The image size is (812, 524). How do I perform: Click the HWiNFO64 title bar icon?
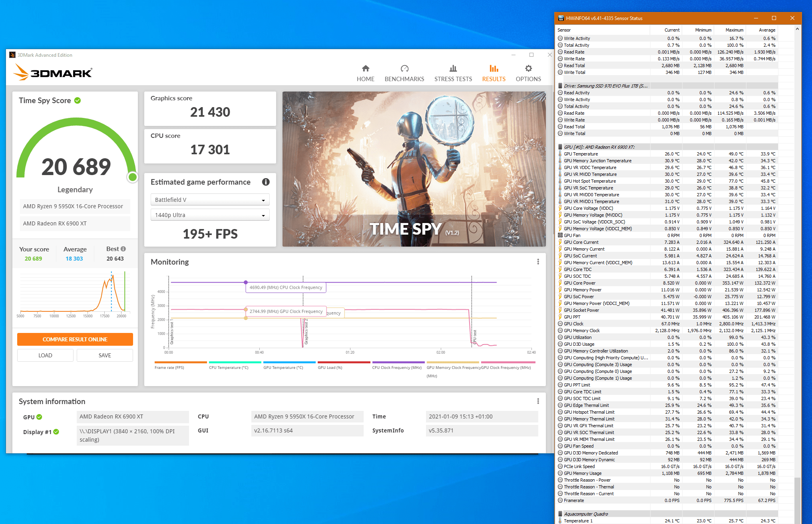561,18
